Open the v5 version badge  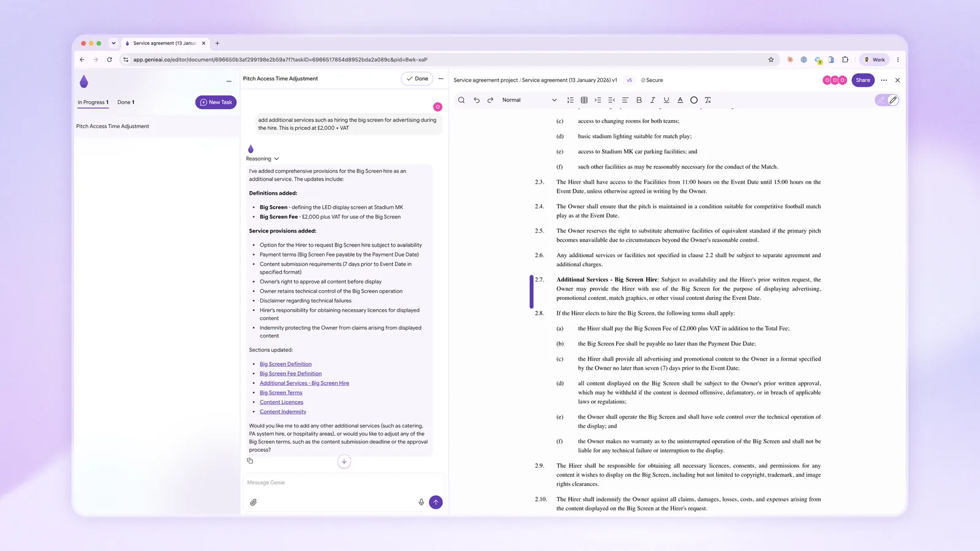pyautogui.click(x=629, y=80)
